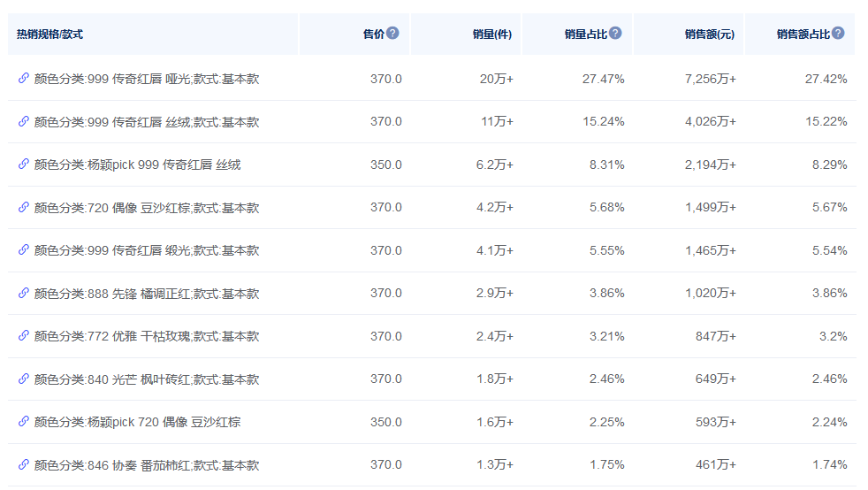Screen dimensions: 868x490
Task: Select sales volume cell 1.3万+
Action: (495, 465)
